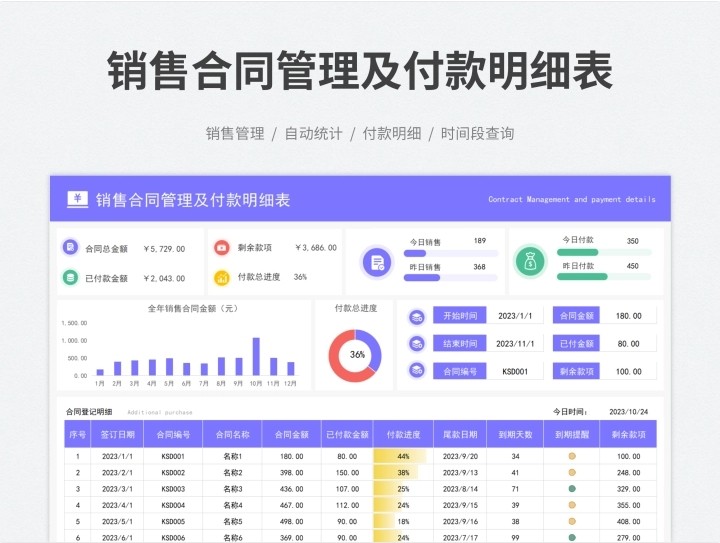Click the 已付款金额 green coins icon
This screenshot has height=543, width=720.
(x=70, y=277)
